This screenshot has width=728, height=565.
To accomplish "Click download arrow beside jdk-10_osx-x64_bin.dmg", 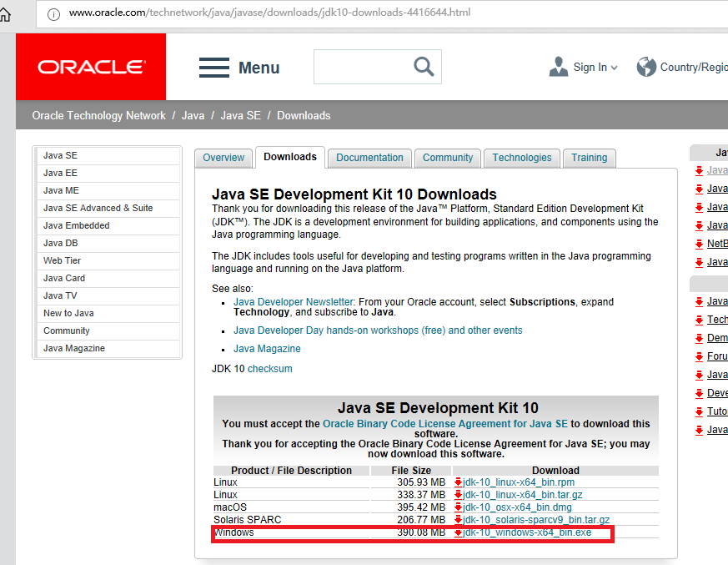I will click(x=458, y=507).
